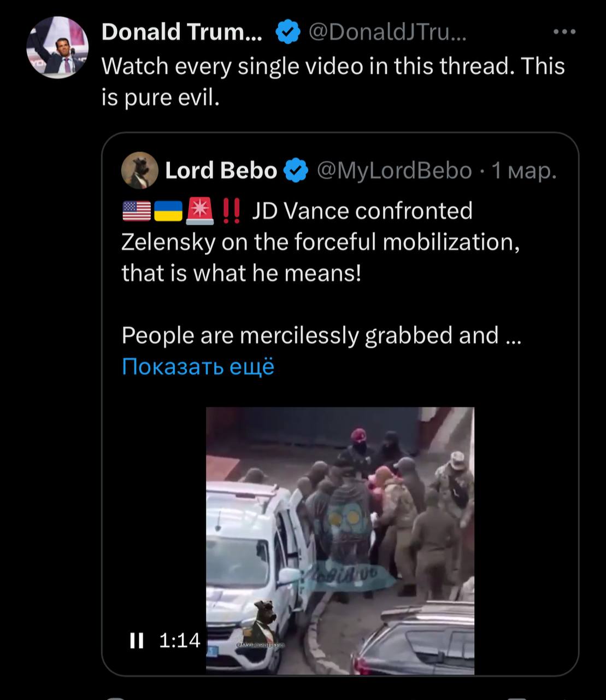The width and height of the screenshot is (606, 700).
Task: Open the embedded video with the white van
Action: 340,540
